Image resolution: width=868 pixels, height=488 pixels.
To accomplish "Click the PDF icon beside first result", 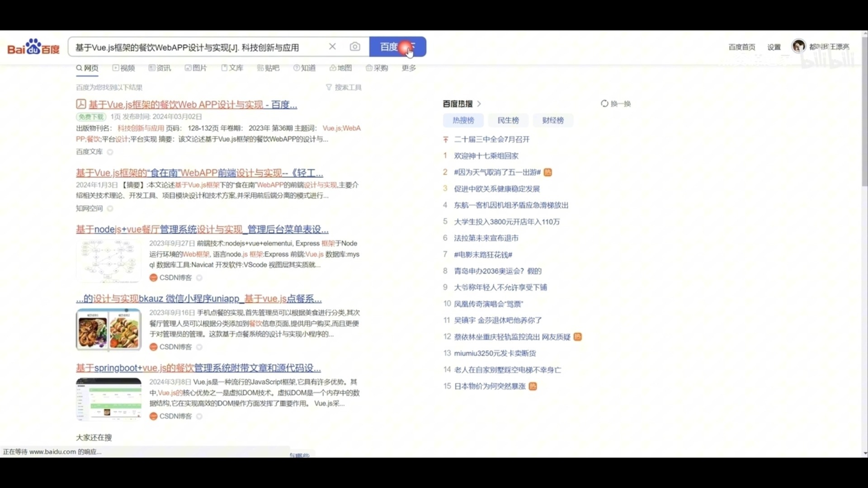I will (81, 104).
